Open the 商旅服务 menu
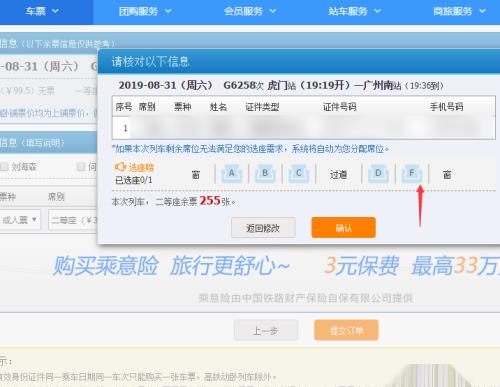The width and height of the screenshot is (500, 387). coord(459,11)
